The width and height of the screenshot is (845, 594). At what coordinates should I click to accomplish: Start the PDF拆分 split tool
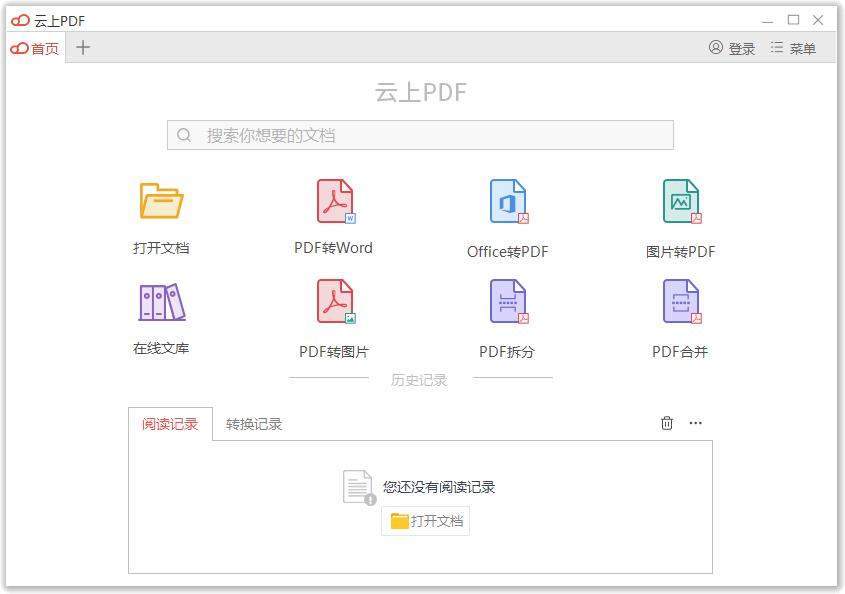(x=506, y=314)
